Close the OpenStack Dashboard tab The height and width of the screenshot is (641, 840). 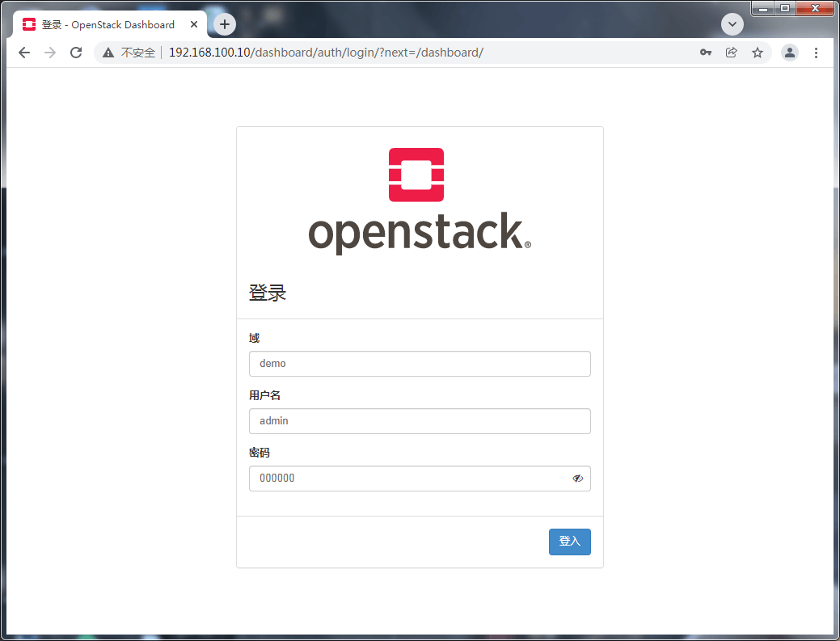point(194,24)
